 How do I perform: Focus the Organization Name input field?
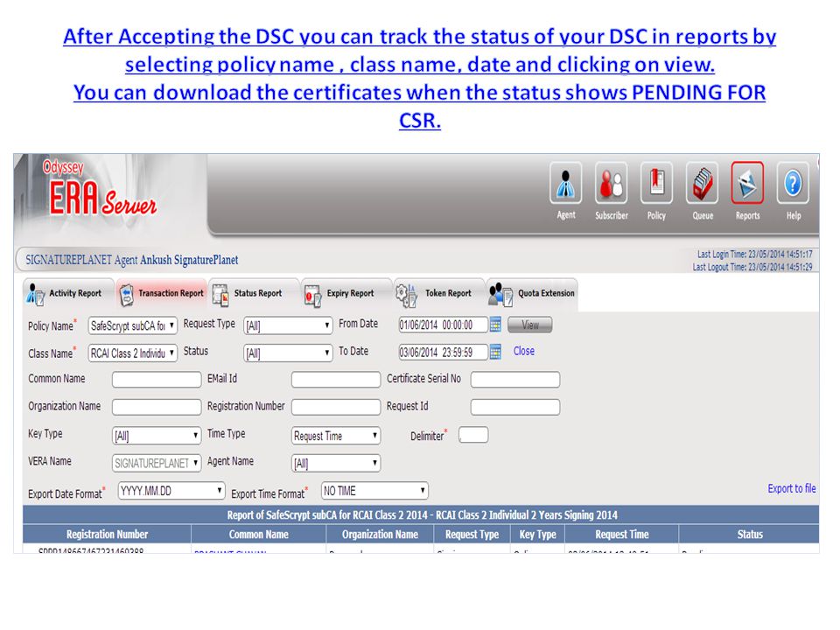(157, 407)
